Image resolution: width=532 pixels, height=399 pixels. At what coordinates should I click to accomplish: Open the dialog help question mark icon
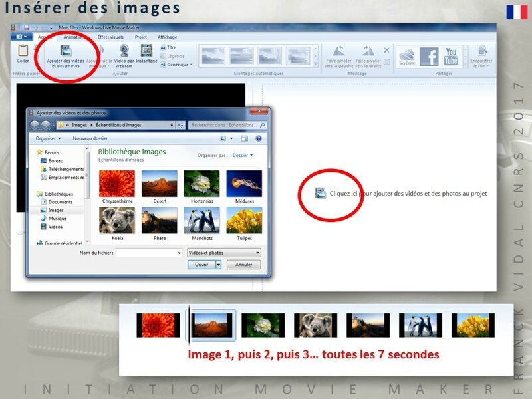pyautogui.click(x=258, y=138)
